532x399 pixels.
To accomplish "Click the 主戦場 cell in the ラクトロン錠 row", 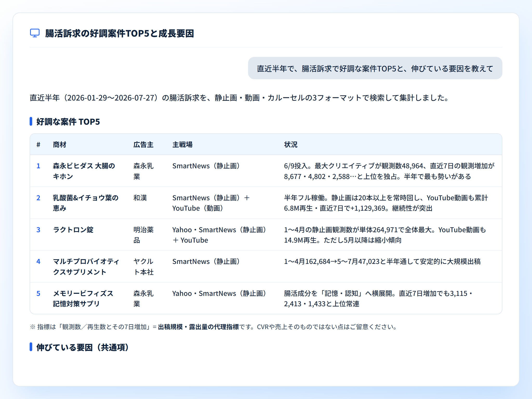I will (219, 235).
